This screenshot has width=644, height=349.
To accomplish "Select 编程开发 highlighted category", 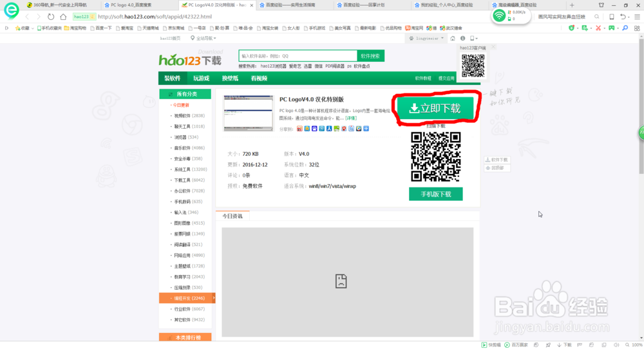I will [187, 298].
